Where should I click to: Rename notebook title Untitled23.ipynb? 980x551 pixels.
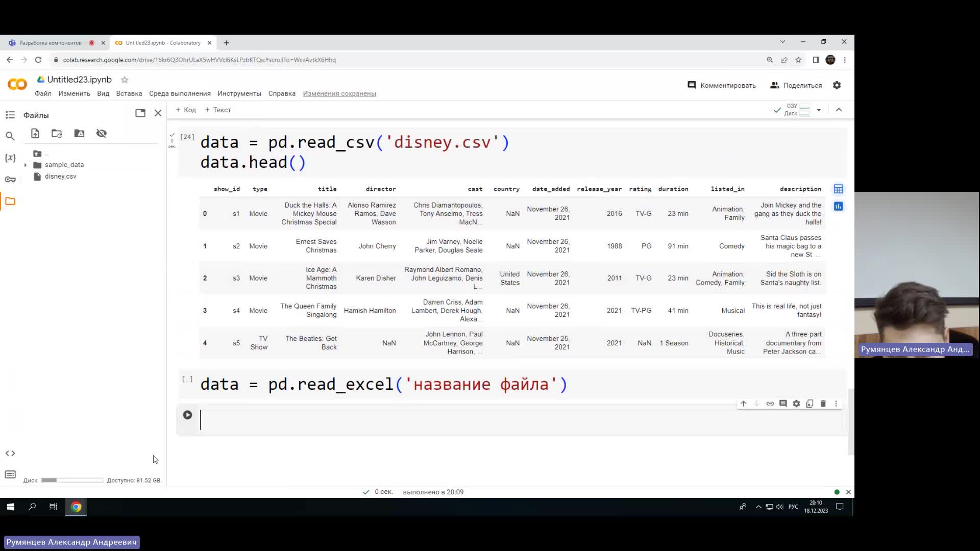pos(79,80)
